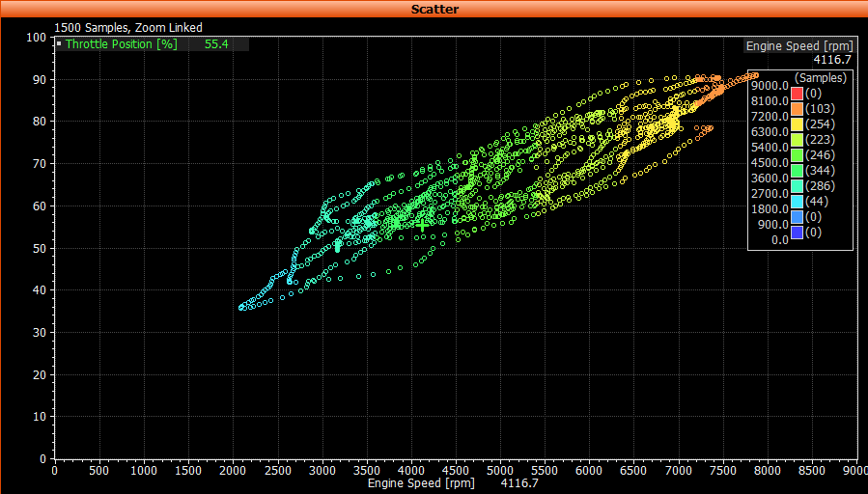Click the small square marker beside Throttle Position
The height and width of the screenshot is (494, 868).
(60, 44)
